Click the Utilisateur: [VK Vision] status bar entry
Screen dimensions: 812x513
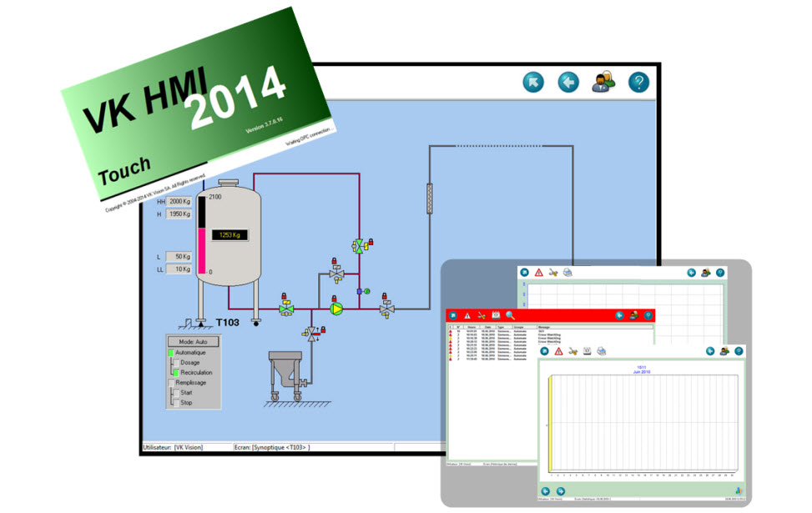(x=173, y=447)
